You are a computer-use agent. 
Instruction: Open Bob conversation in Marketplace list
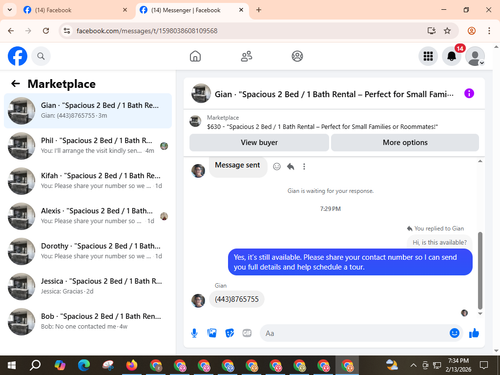88,322
